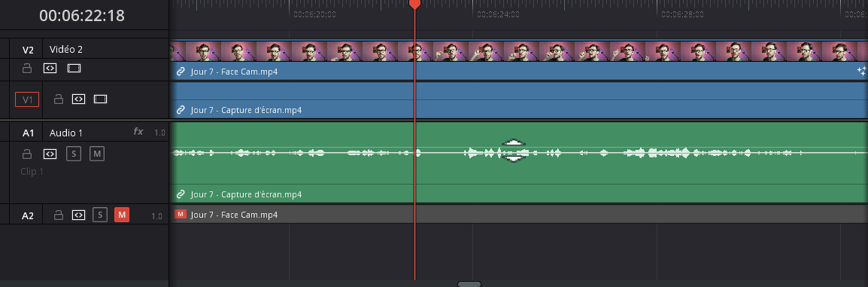Click the link icon on A1 audio clip
Screen dimensions: 868x287
coord(181,194)
